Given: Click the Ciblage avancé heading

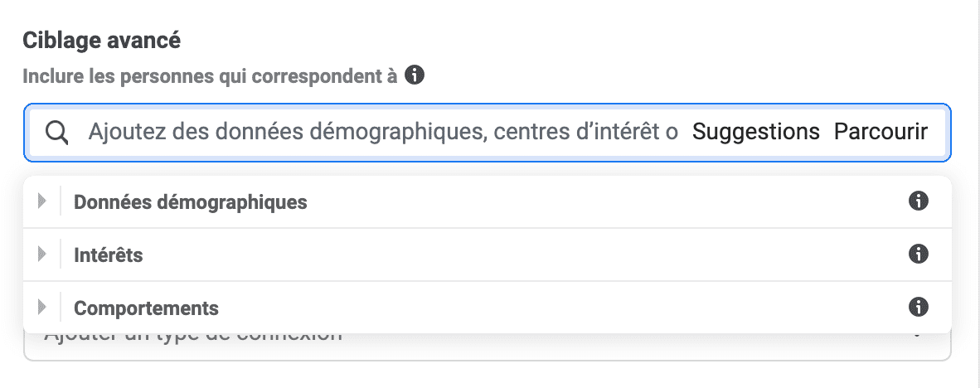Looking at the screenshot, I should click(102, 41).
